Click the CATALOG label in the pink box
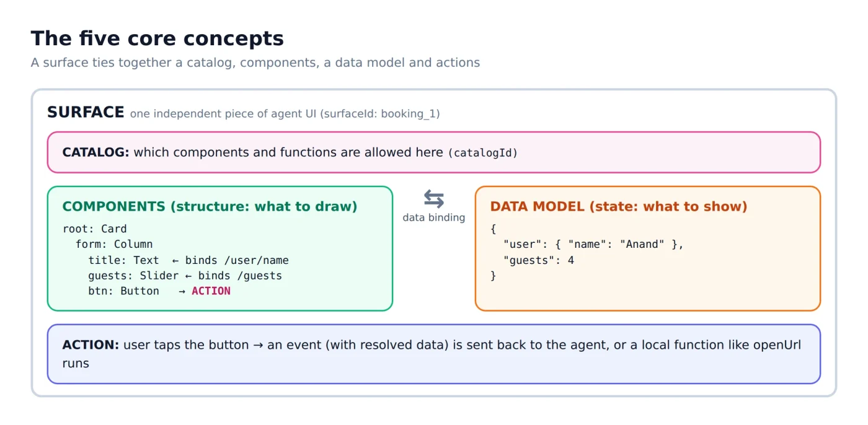Viewport: 868px width, 425px height. point(96,152)
